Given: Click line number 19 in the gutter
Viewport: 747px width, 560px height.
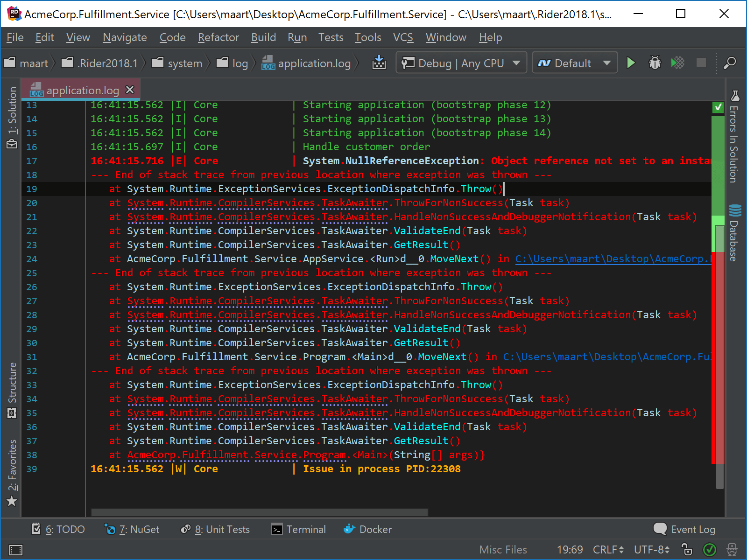Looking at the screenshot, I should [32, 189].
